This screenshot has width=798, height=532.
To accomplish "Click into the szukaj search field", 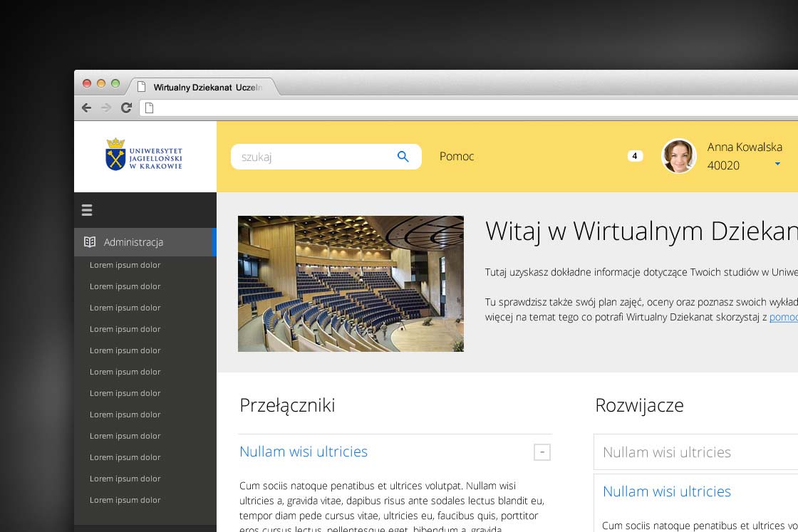I will (x=313, y=157).
